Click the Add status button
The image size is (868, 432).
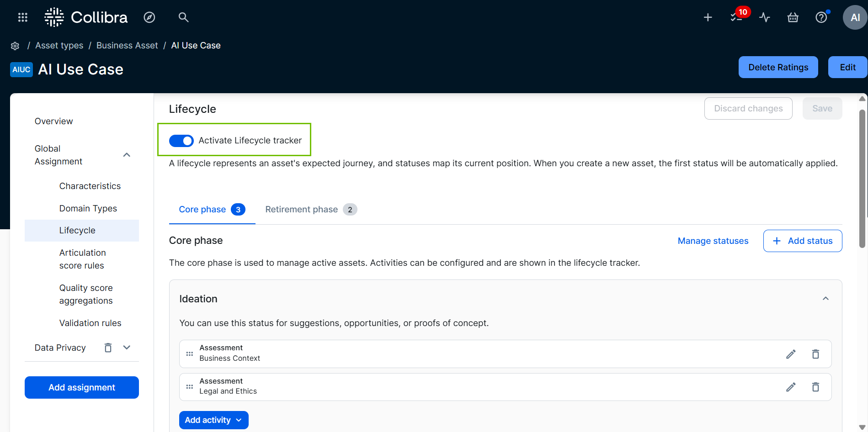[x=802, y=241]
